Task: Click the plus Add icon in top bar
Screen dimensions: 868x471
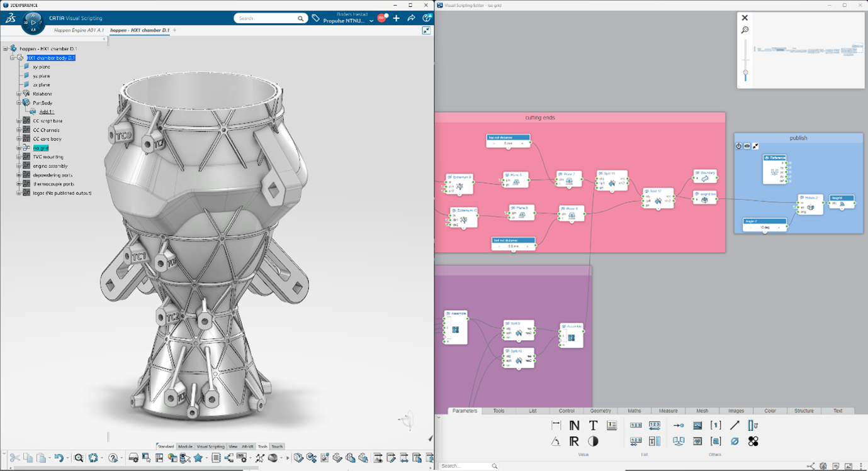Action: pos(396,18)
